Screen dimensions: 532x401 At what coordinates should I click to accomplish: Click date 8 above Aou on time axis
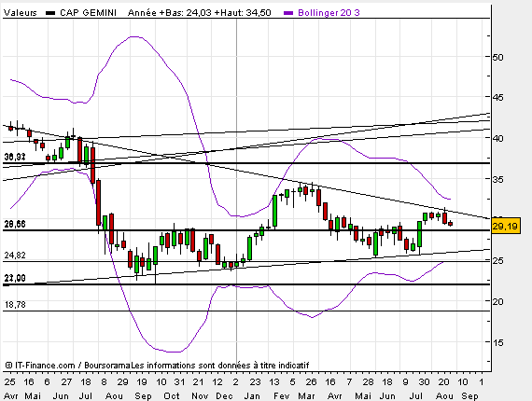coord(105,382)
